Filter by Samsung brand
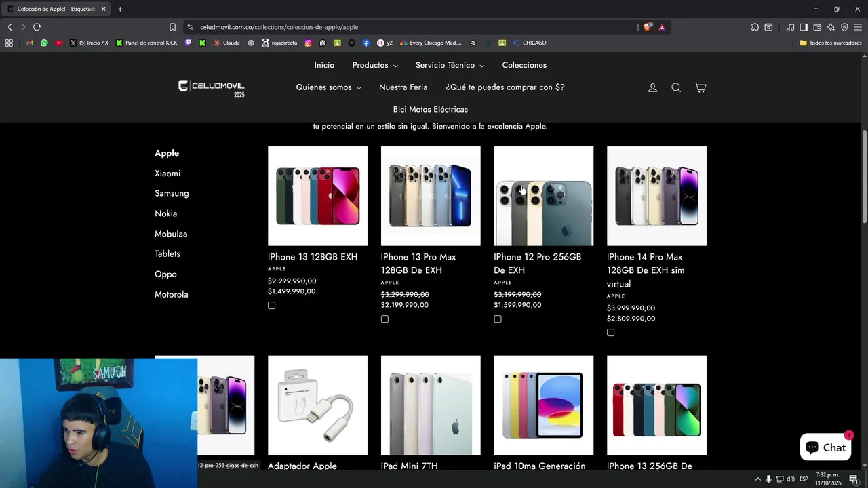 tap(172, 194)
